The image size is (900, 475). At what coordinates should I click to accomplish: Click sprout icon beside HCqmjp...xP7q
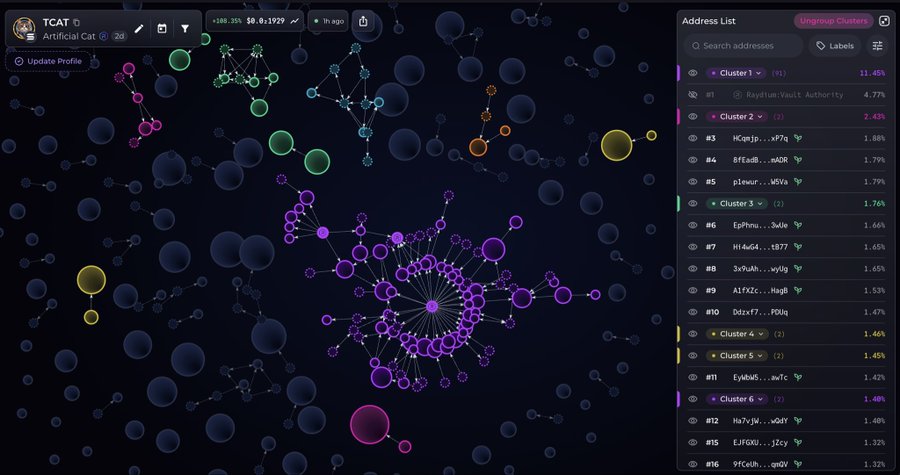tap(797, 138)
